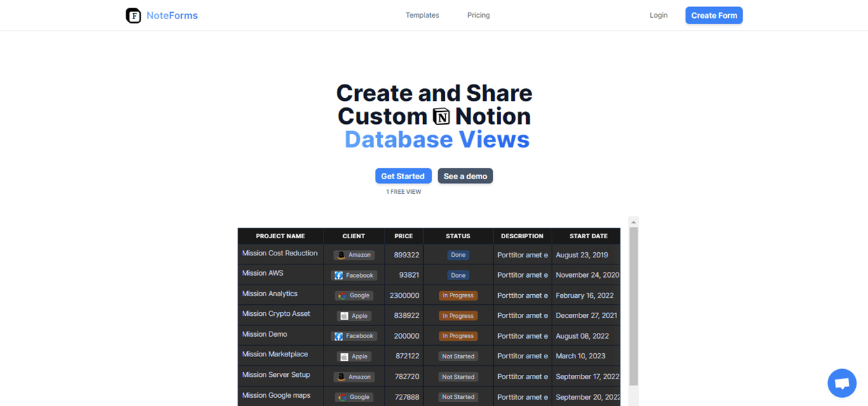Select the Mission Server Setup project name
Viewport: 868px width, 406px height.
[276, 375]
